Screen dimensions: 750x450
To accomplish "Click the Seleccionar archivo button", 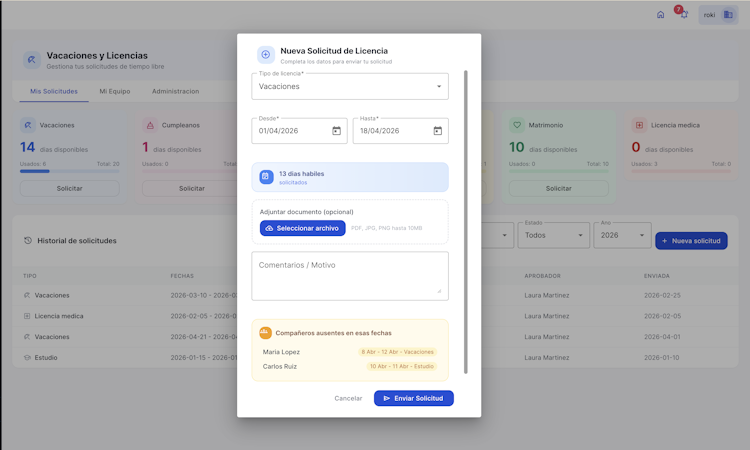I will [302, 228].
